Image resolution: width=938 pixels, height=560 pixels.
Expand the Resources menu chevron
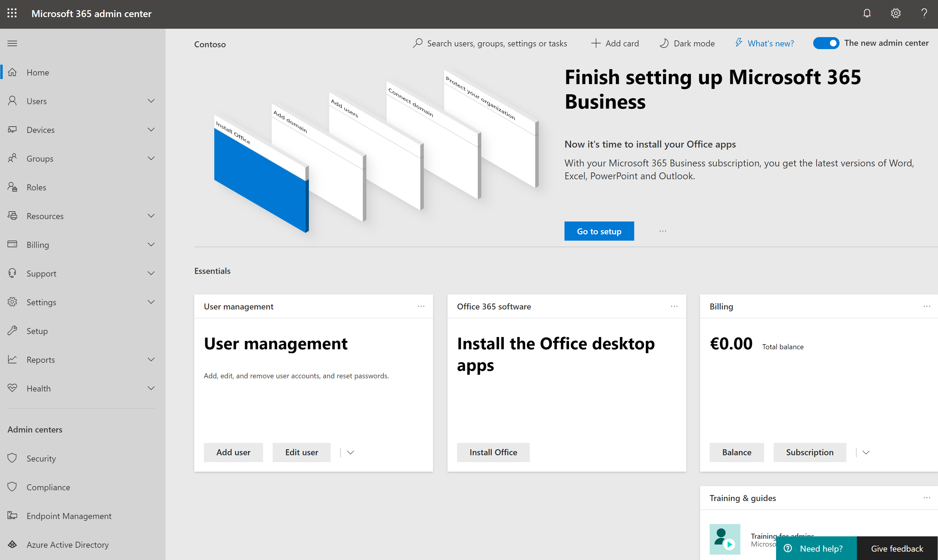(151, 215)
